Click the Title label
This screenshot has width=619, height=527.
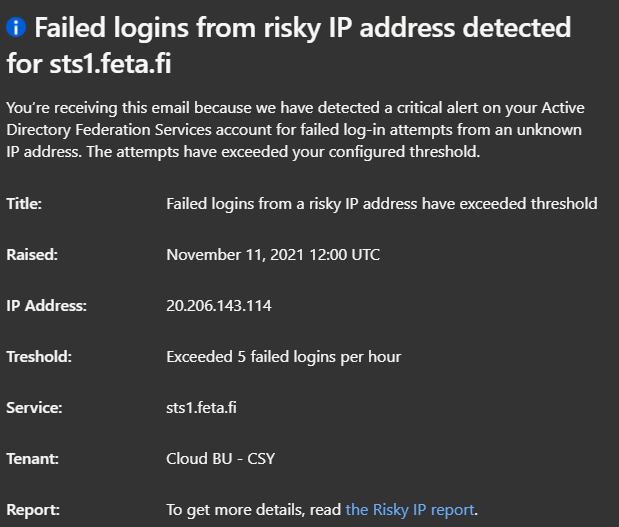[x=24, y=204]
